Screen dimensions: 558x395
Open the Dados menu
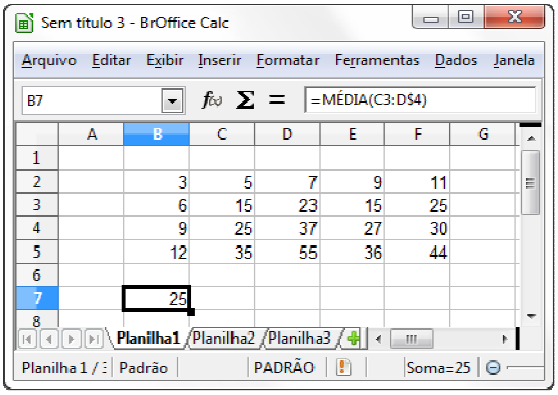pos(456,60)
